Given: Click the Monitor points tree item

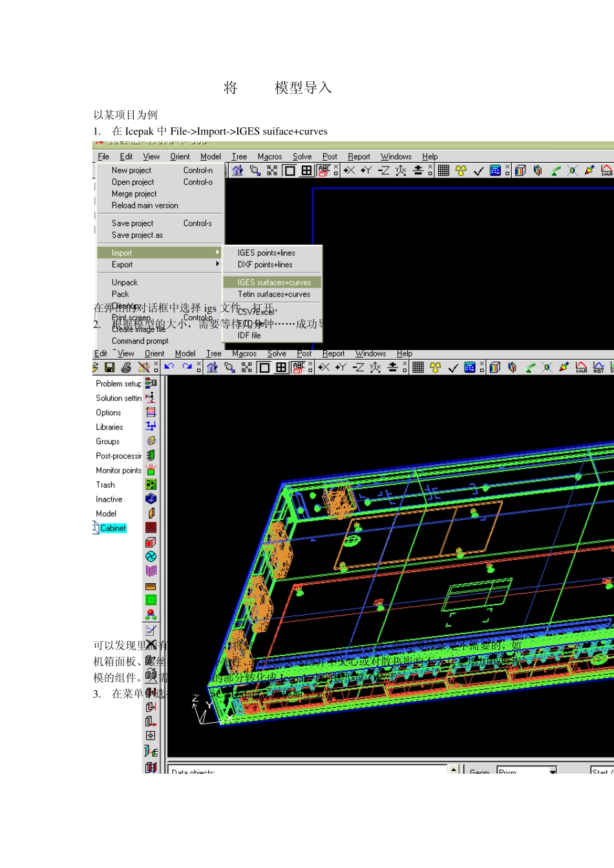Looking at the screenshot, I should [x=118, y=470].
